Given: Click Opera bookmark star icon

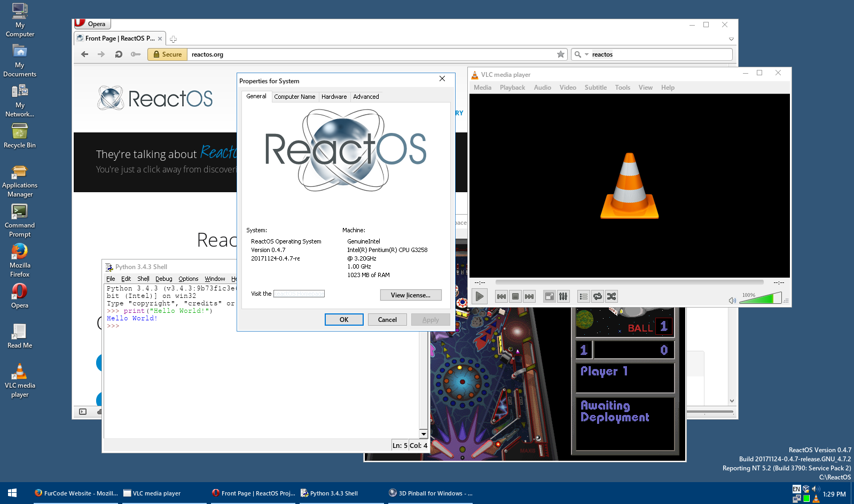Looking at the screenshot, I should pos(560,54).
